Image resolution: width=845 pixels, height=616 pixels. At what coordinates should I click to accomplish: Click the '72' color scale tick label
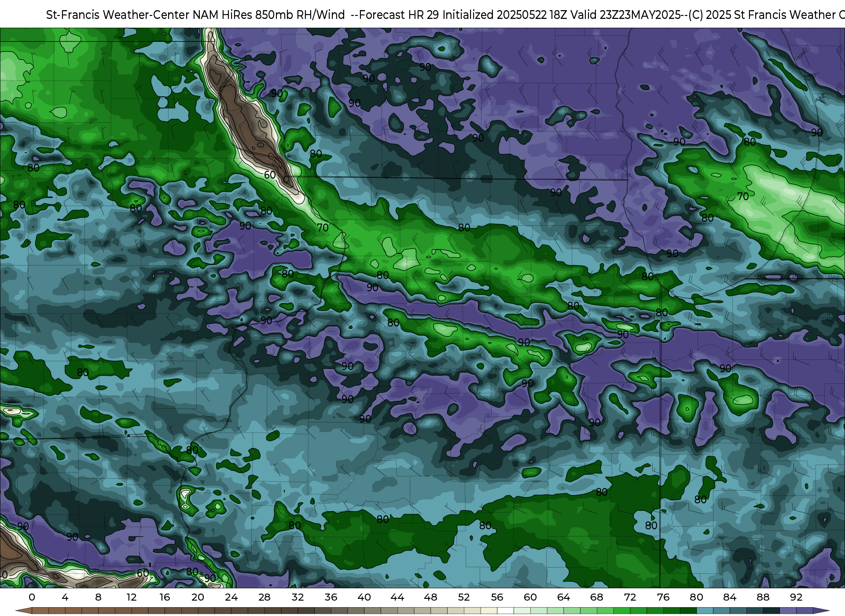pos(630,597)
